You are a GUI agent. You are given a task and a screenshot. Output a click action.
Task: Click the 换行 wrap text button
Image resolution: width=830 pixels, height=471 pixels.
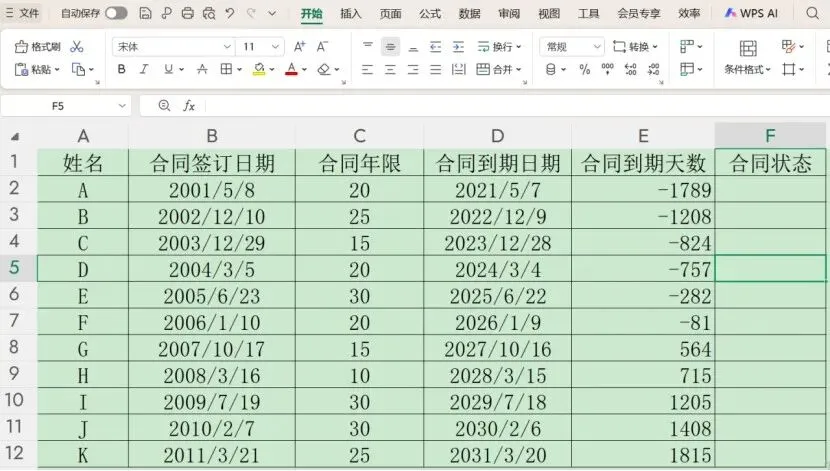pyautogui.click(x=499, y=47)
